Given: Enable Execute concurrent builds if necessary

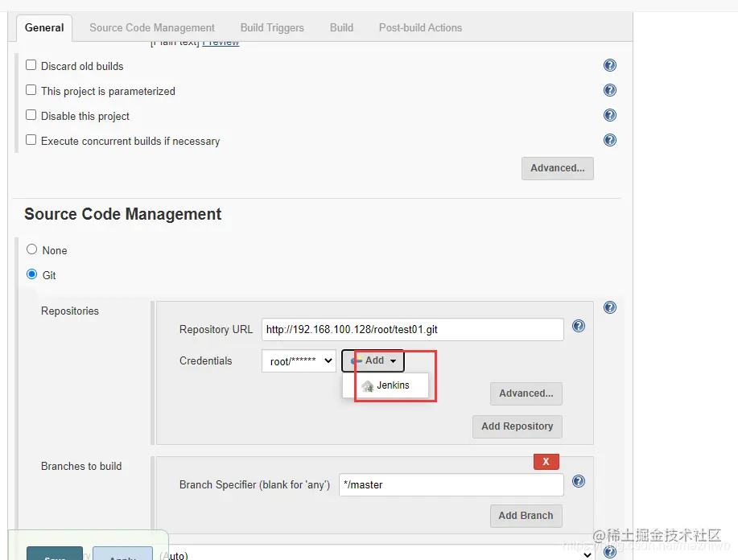Looking at the screenshot, I should tap(31, 140).
